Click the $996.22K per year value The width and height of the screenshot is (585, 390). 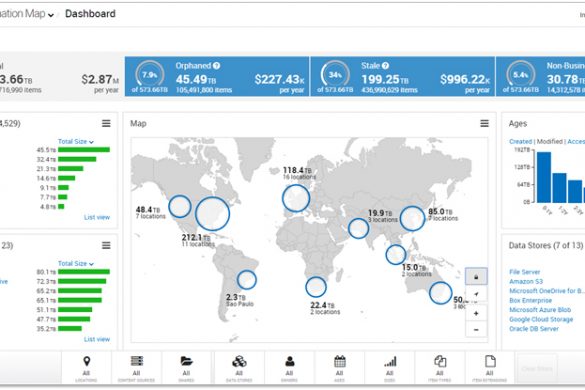click(x=465, y=79)
